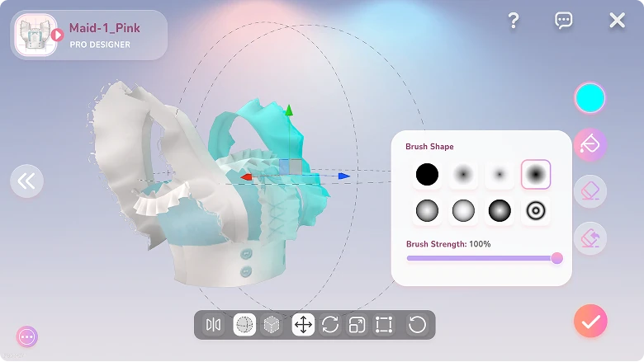Select the scale gizmo tool
The width and height of the screenshot is (644, 362).
pos(357,325)
